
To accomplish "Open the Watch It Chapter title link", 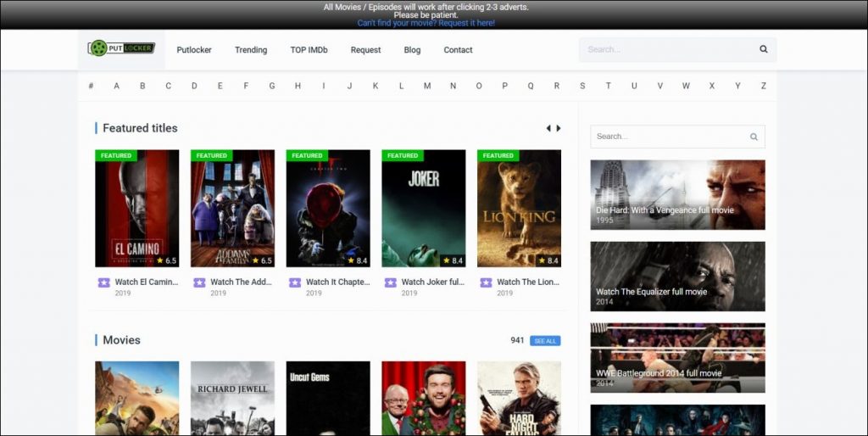I will coord(337,282).
